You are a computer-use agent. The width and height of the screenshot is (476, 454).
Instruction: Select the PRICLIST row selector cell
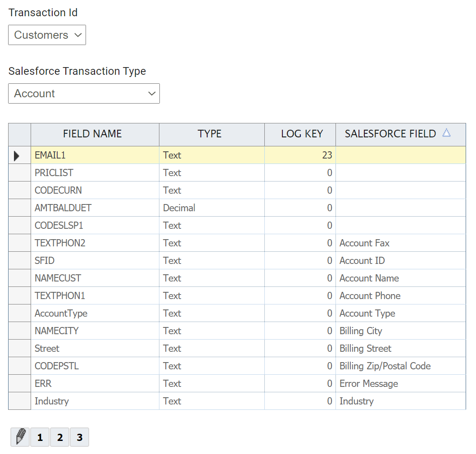click(x=20, y=173)
